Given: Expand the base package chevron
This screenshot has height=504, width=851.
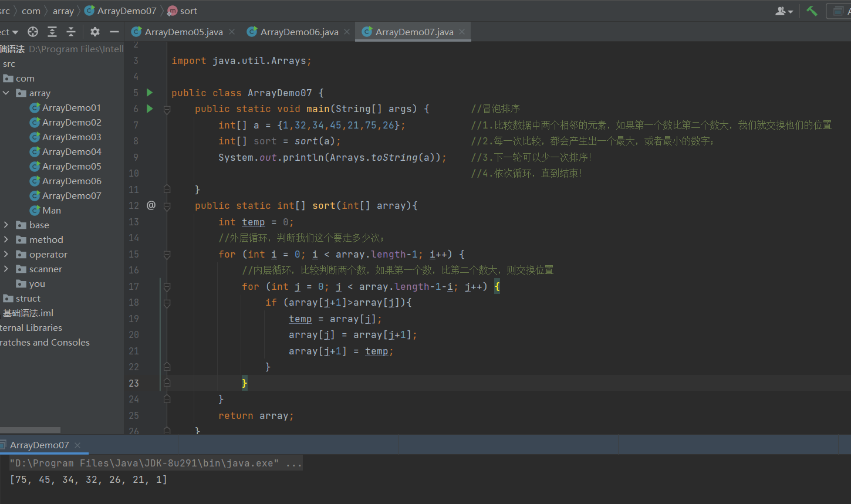Looking at the screenshot, I should (6, 225).
